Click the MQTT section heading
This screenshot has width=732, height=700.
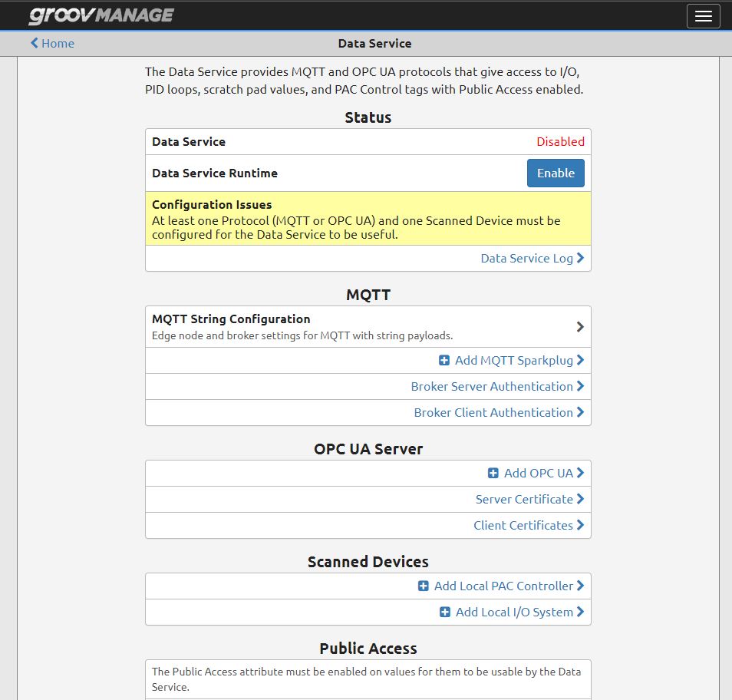click(368, 295)
